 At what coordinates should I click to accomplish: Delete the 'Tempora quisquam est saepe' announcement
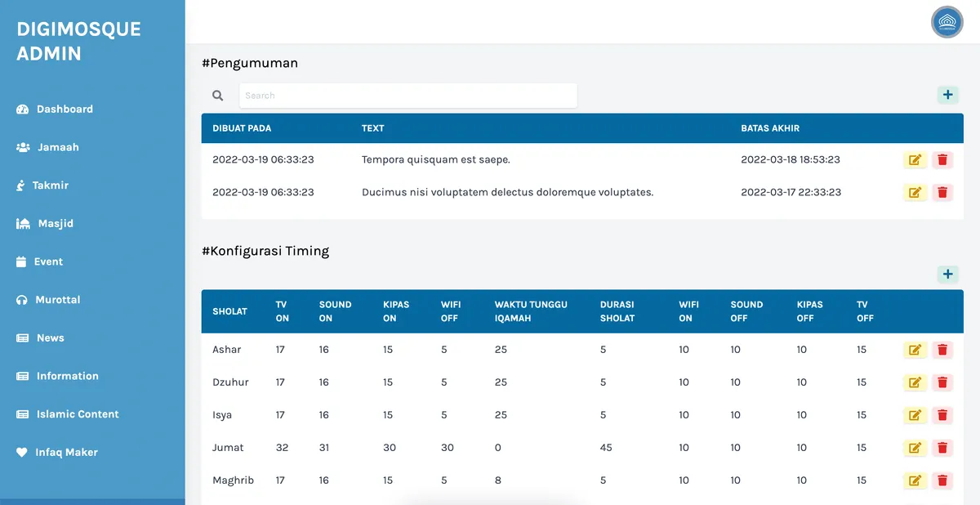click(x=942, y=160)
